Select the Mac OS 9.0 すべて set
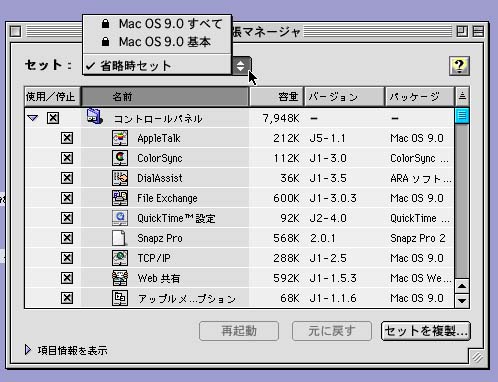Viewport: 498px width, 382px height. [157, 24]
